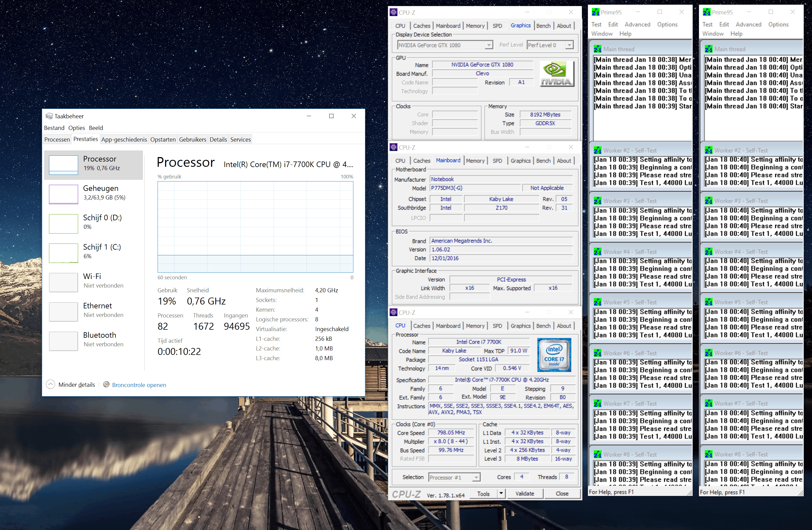Click the Broncontrole openen resource monitor icon
Screen dimensions: 812x530
[106, 385]
